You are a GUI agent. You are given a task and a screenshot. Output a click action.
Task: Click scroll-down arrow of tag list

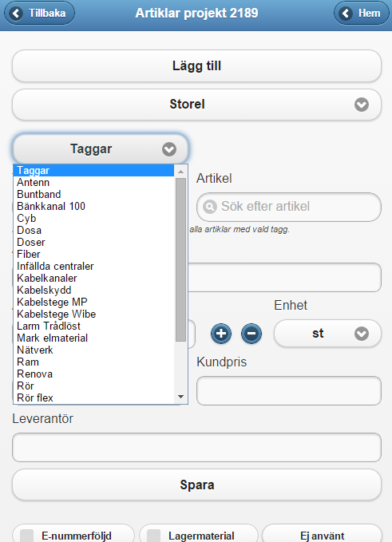[x=180, y=397]
